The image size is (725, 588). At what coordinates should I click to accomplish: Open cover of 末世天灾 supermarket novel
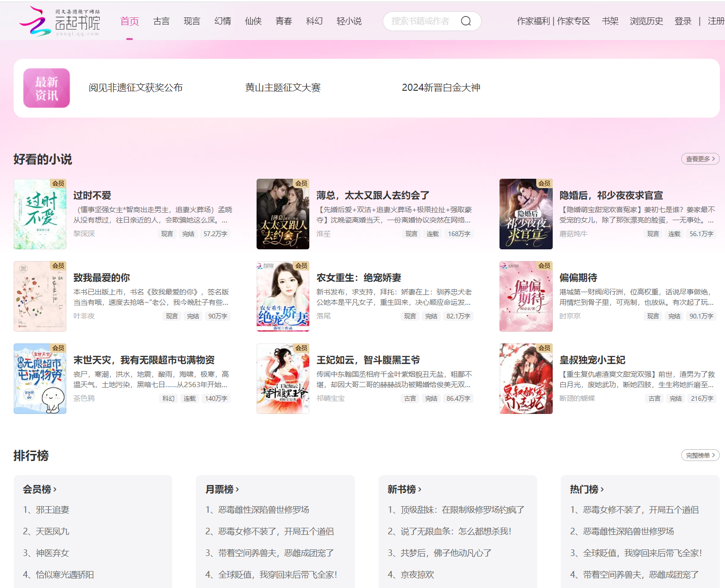pos(40,379)
